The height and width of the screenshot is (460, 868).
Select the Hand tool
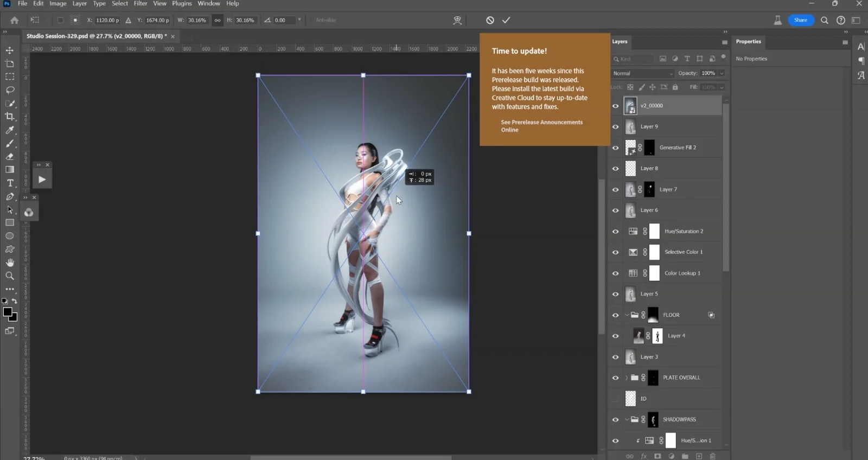coord(10,263)
